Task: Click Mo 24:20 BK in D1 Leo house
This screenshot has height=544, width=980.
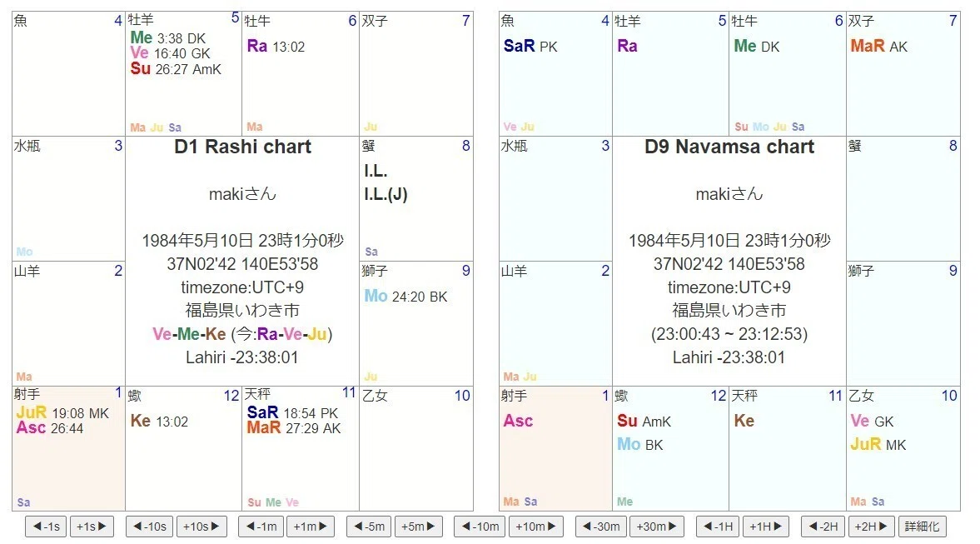Action: (405, 297)
